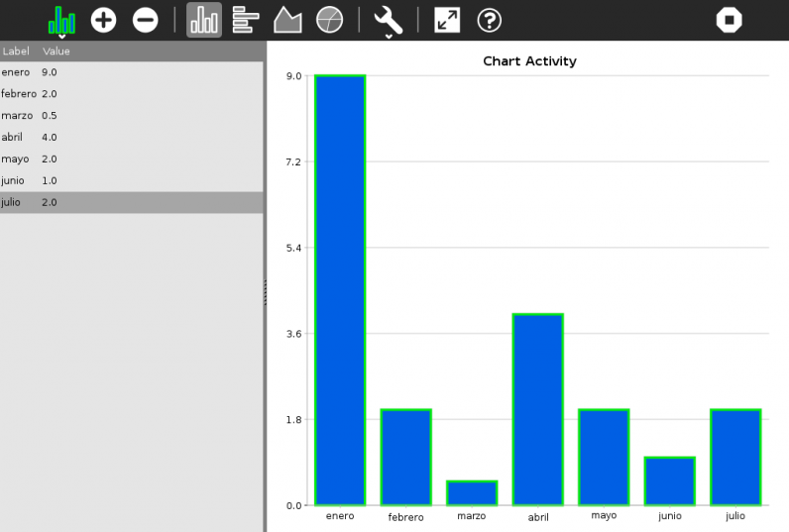Switch to pie chart type

(x=329, y=20)
